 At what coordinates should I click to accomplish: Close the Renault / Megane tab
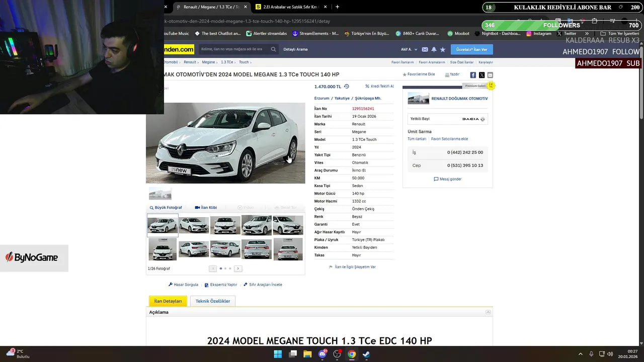(x=246, y=7)
